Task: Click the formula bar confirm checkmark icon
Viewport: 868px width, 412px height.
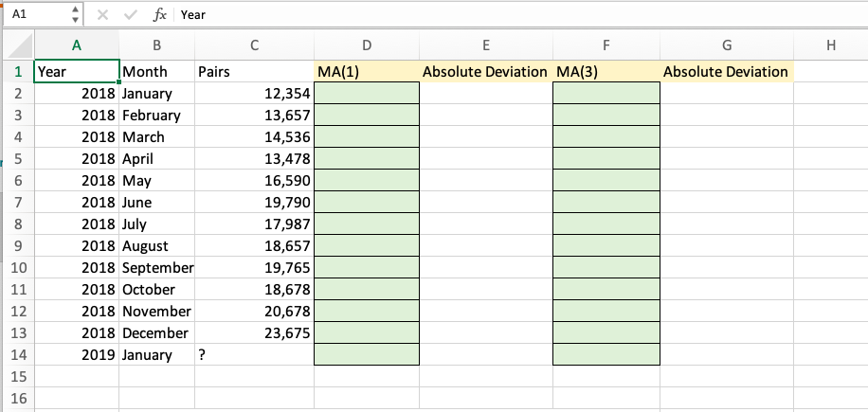Action: (x=131, y=15)
